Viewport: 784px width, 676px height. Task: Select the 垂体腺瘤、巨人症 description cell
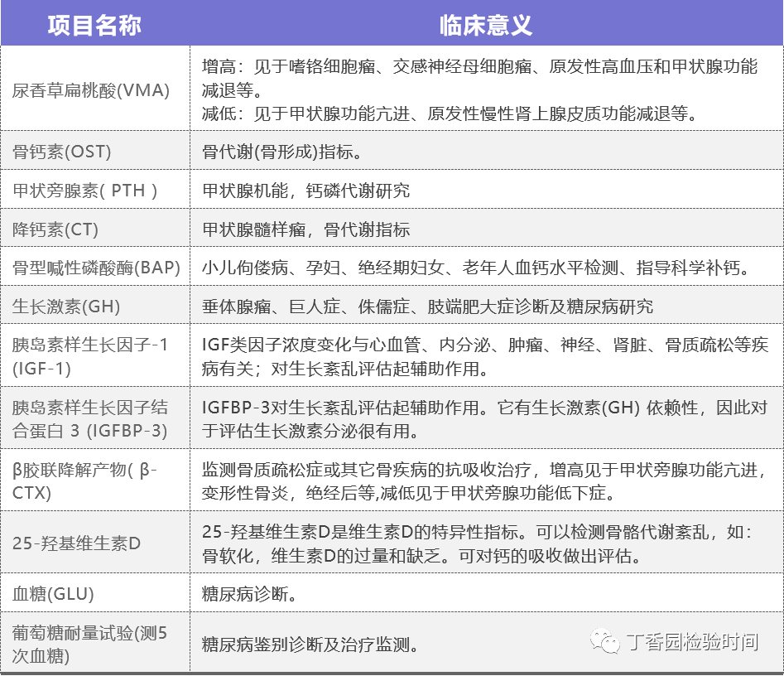point(427,307)
